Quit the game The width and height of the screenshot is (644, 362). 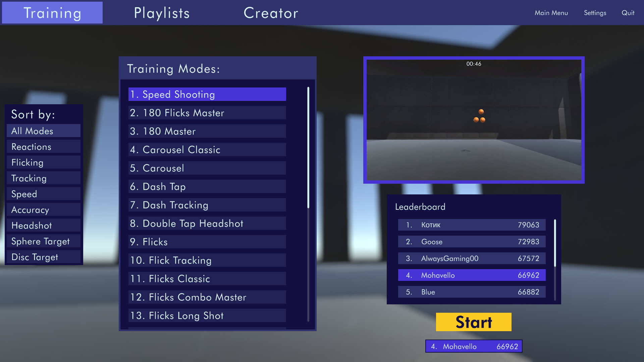point(628,13)
